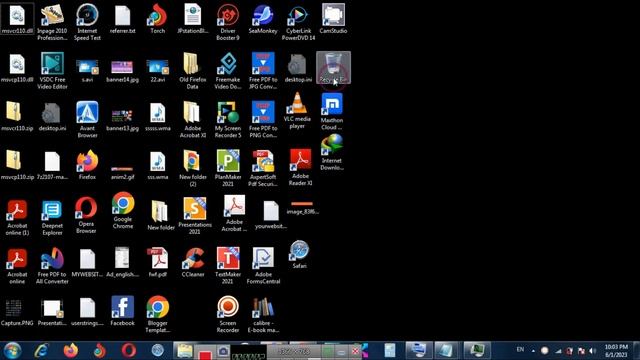Open Driver Booster 9 shortcut
Image resolution: width=640 pixels, height=360 pixels.
tap(228, 22)
